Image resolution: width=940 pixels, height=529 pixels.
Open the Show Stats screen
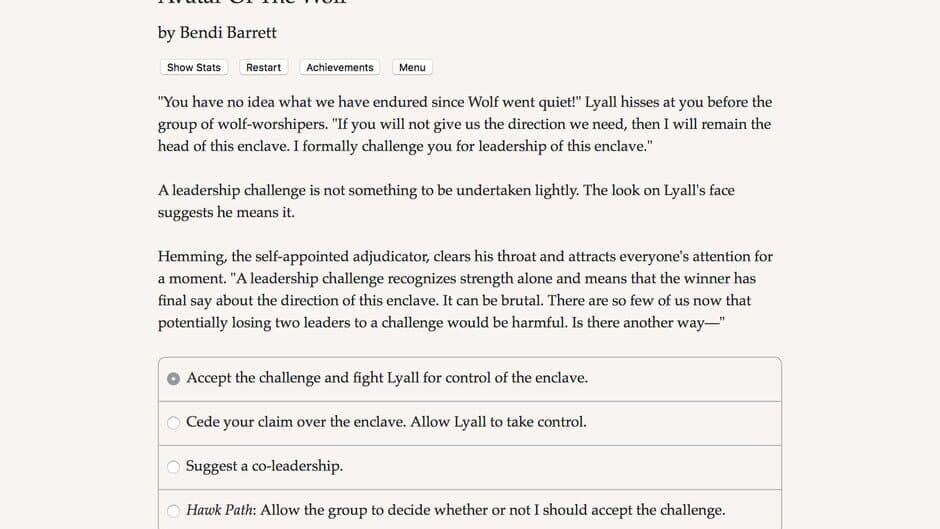[x=194, y=67]
